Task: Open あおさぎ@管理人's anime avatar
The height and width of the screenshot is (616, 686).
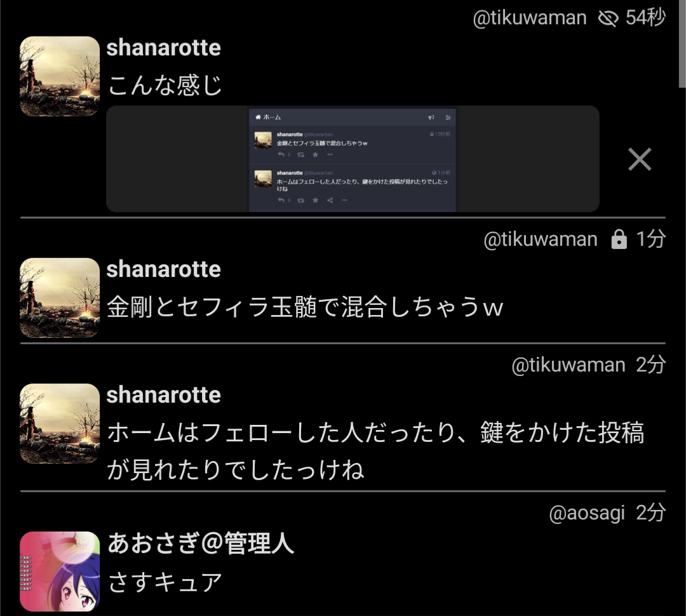Action: 60,572
